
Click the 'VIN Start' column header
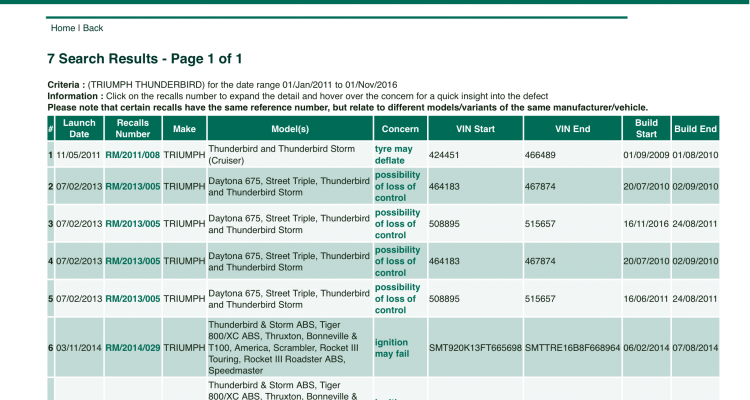(x=475, y=128)
